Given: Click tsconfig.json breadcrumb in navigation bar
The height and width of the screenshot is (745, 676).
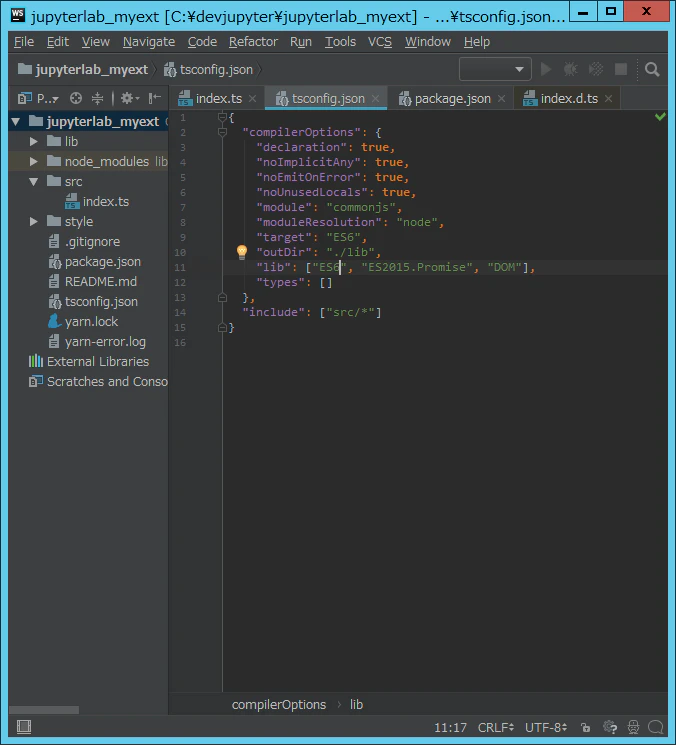Looking at the screenshot, I should 208,69.
